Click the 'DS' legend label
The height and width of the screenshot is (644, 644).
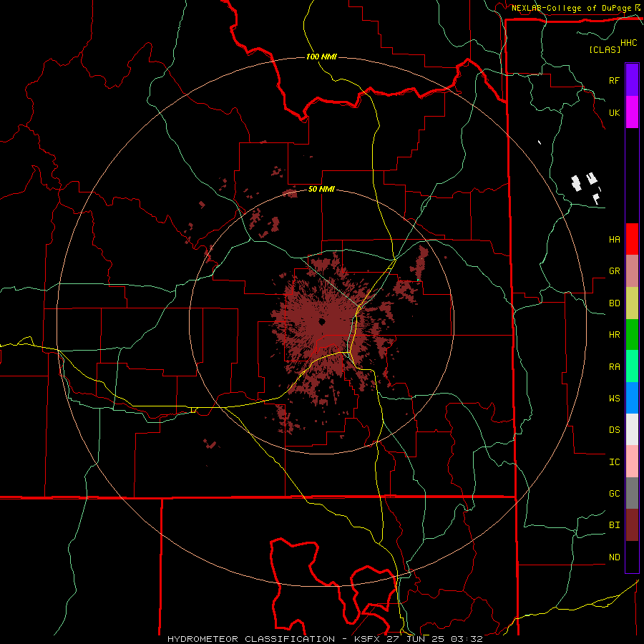[614, 430]
